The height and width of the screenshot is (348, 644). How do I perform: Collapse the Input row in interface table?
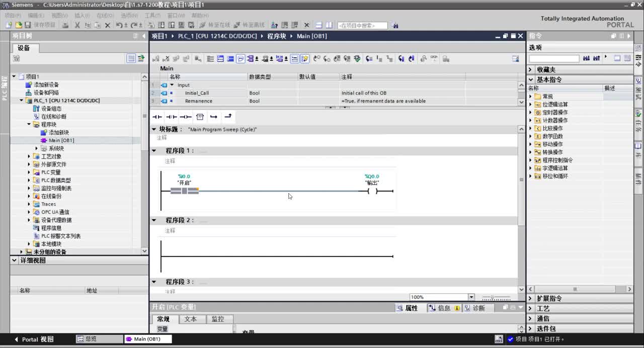coord(172,85)
